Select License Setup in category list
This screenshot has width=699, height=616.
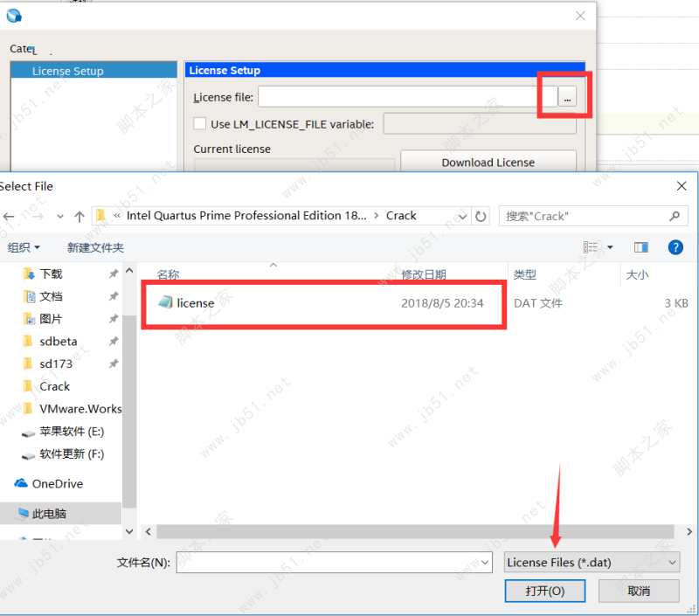click(93, 71)
